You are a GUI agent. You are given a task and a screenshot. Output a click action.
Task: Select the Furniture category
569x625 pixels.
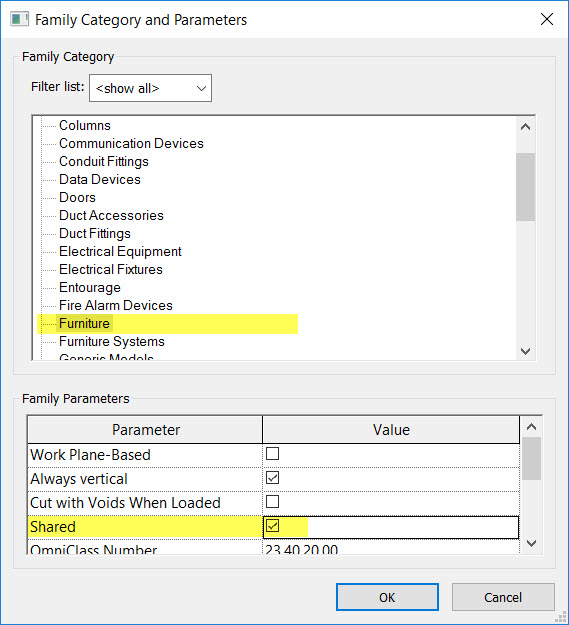(x=84, y=323)
